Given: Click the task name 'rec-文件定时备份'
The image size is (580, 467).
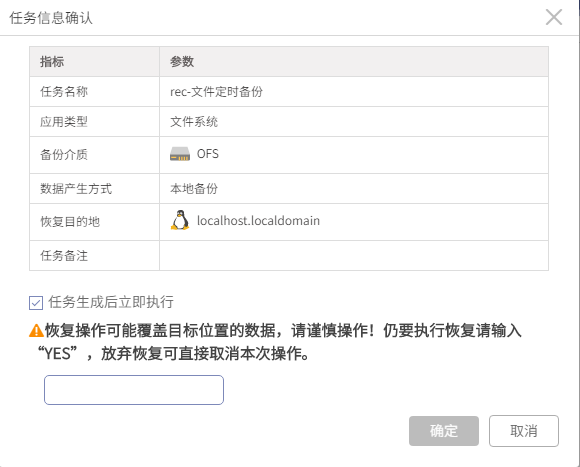Looking at the screenshot, I should (x=216, y=92).
